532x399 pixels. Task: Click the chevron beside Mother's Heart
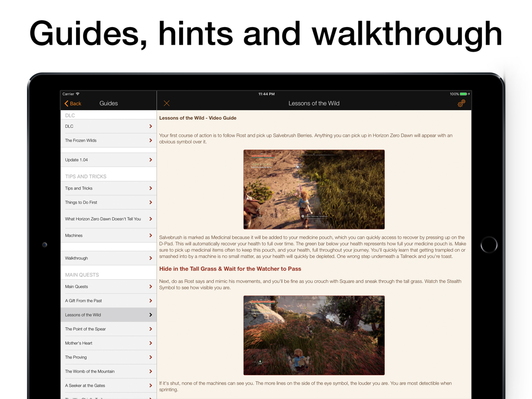[151, 343]
